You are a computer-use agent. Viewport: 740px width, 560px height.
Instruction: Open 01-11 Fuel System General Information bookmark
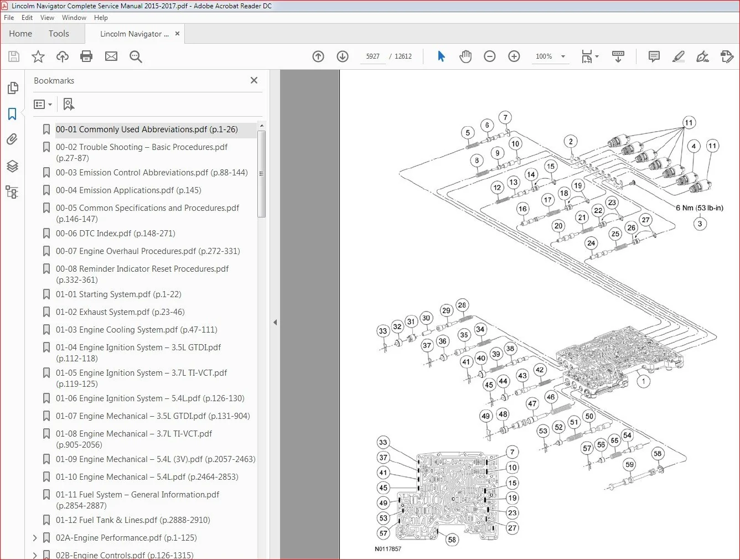click(x=137, y=500)
